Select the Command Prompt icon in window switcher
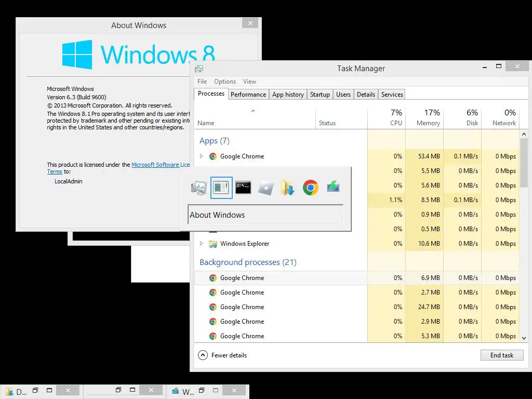This screenshot has height=399, width=532. click(x=243, y=188)
